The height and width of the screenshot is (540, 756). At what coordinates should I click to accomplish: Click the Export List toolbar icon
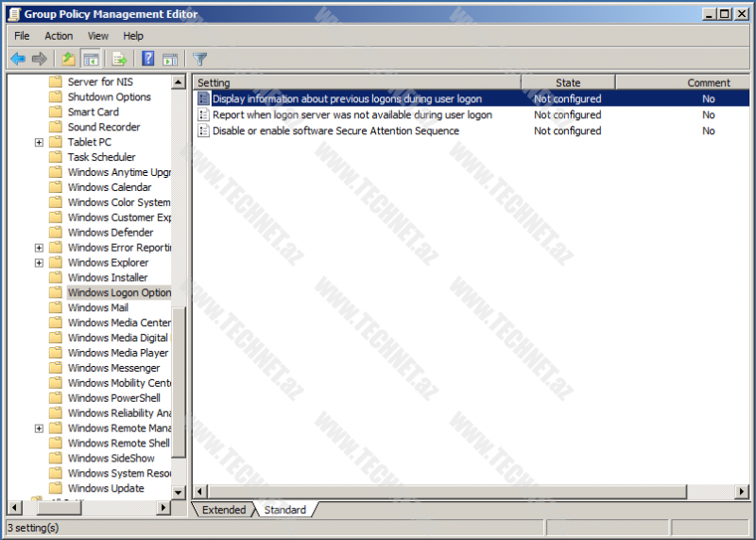click(x=120, y=59)
